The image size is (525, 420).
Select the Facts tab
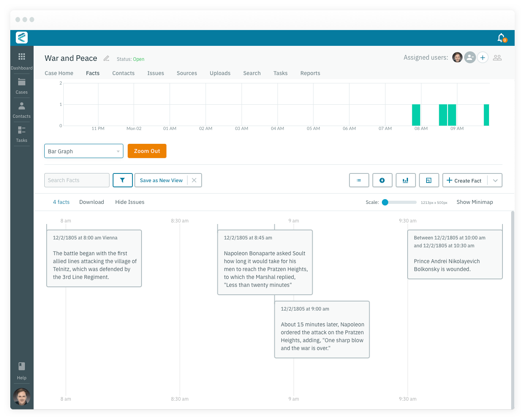pos(93,73)
